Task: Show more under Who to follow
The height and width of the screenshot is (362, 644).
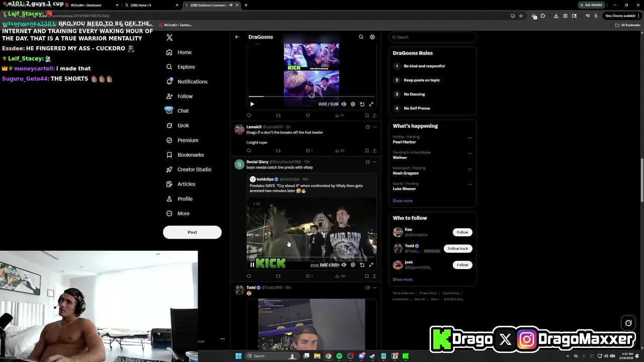Action: (x=403, y=280)
